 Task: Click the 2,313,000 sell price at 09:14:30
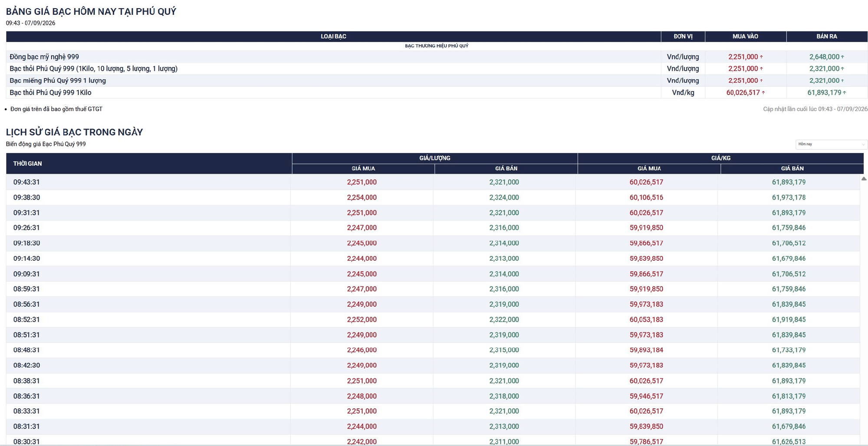click(x=504, y=259)
